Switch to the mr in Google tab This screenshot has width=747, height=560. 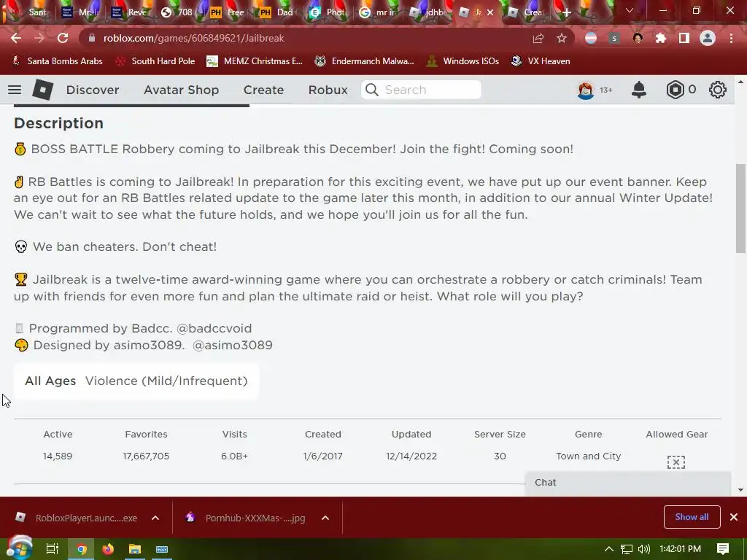[x=377, y=12]
